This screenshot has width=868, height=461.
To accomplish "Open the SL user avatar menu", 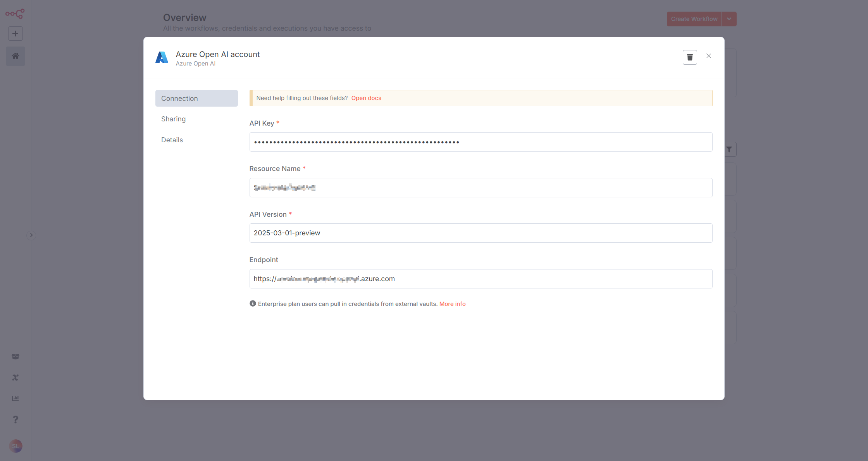I will point(15,446).
